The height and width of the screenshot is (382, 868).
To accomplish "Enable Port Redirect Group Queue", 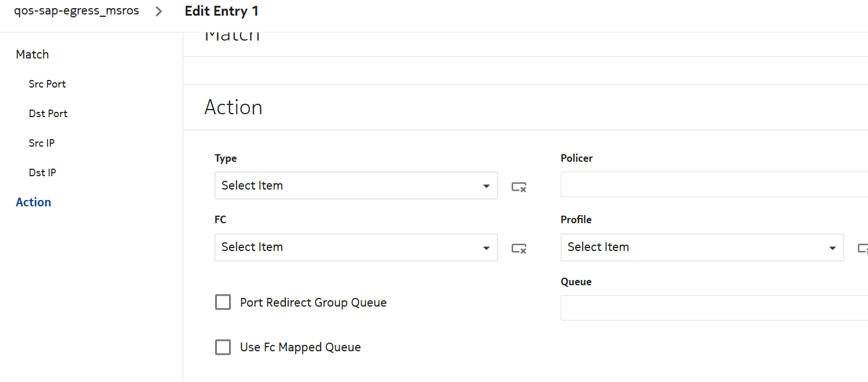I will pyautogui.click(x=223, y=302).
